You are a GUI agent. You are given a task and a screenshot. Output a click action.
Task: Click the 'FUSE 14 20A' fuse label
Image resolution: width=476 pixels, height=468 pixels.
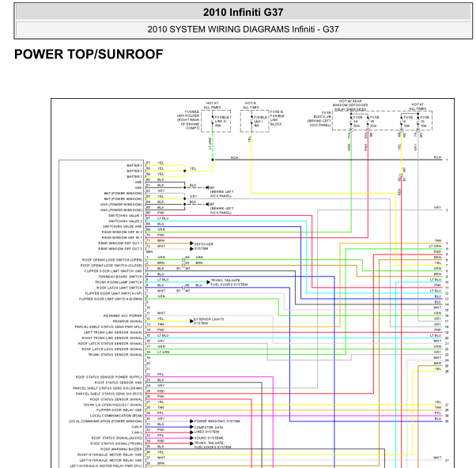click(357, 122)
